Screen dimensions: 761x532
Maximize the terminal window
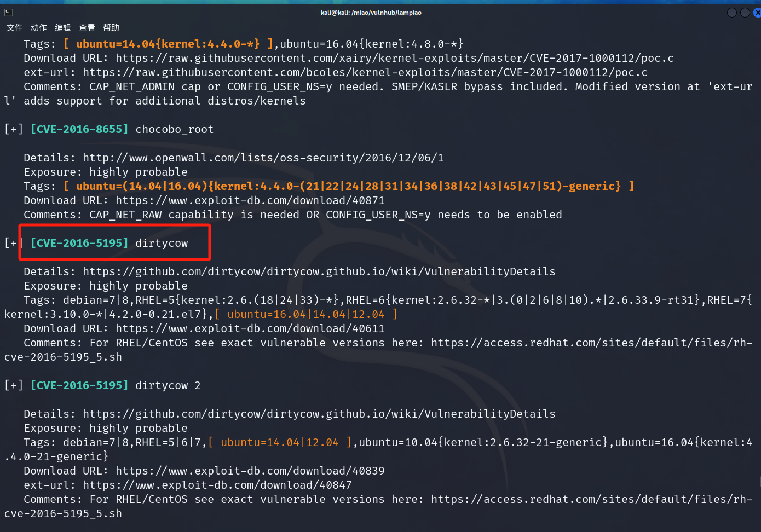click(745, 13)
